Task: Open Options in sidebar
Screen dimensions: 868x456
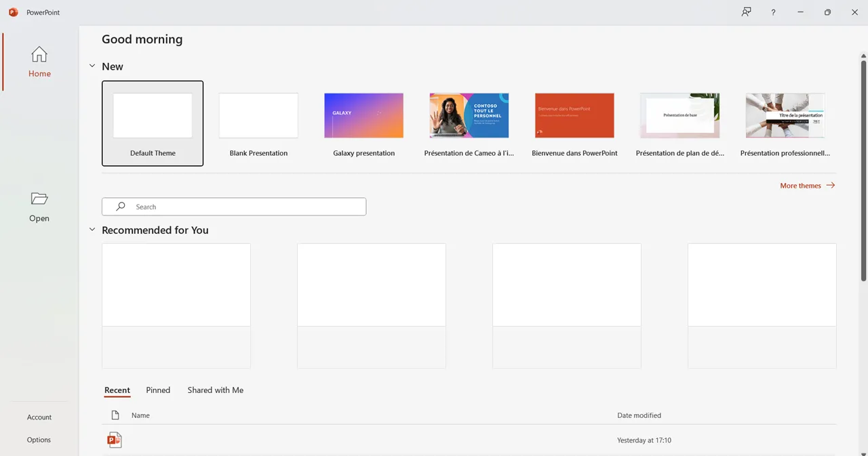Action: pyautogui.click(x=39, y=440)
